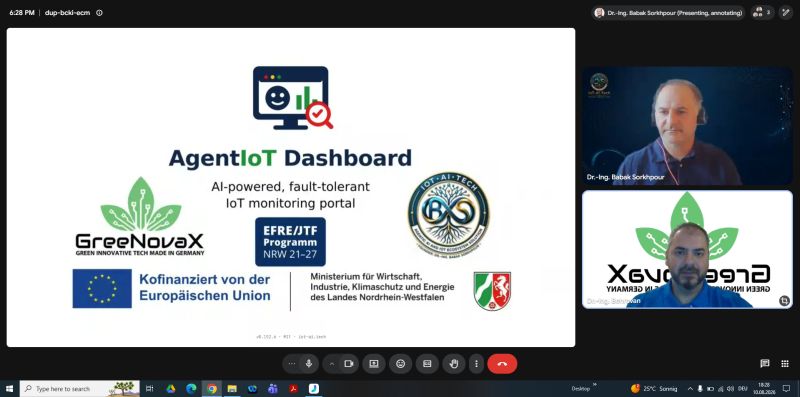Click meeting code dup-bckl-ecm
800x397 pixels.
67,13
